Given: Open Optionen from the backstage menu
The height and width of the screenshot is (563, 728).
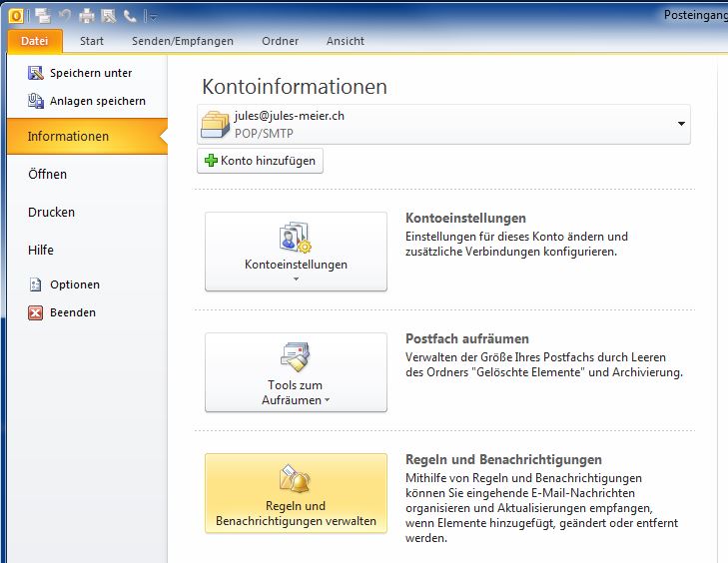Looking at the screenshot, I should click(64, 284).
